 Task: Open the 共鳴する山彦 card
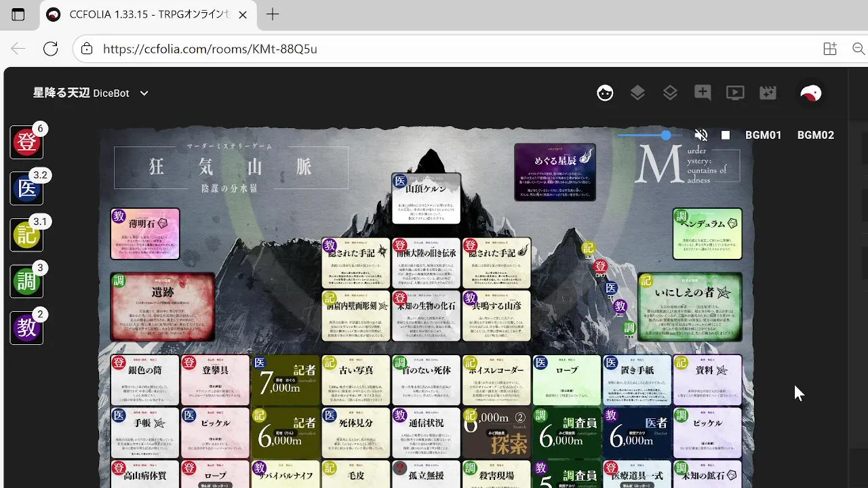click(496, 316)
